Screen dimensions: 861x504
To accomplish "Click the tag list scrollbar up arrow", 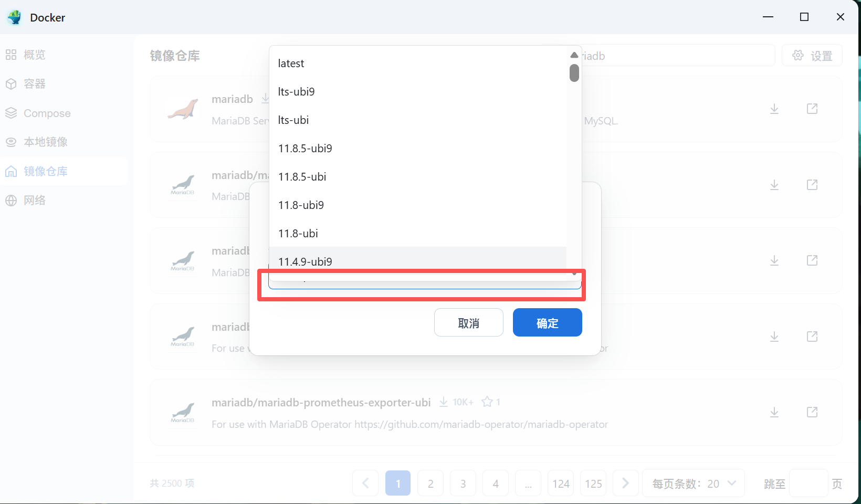I will click(574, 55).
